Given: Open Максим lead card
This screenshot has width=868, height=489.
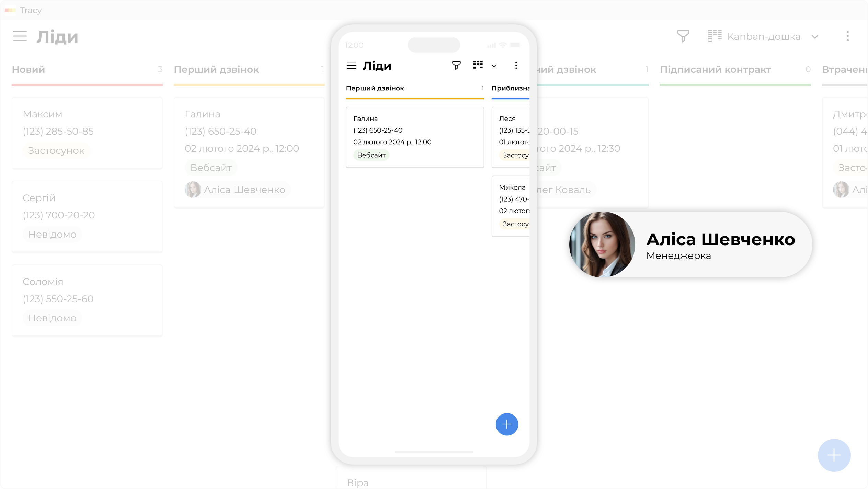Looking at the screenshot, I should pos(87,133).
